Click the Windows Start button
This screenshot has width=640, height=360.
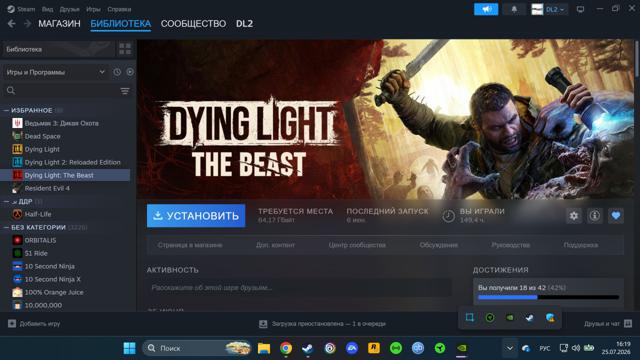(129, 348)
